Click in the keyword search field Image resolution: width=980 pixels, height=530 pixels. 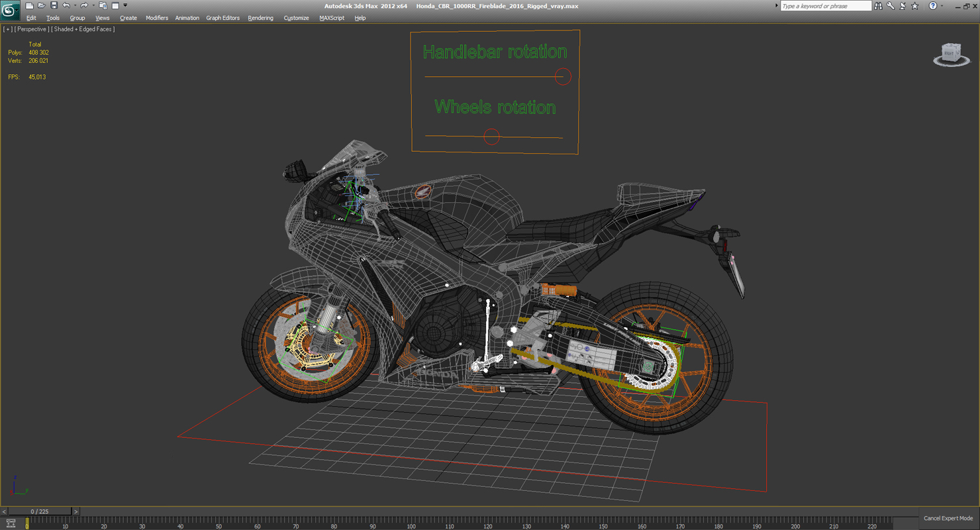[x=825, y=6]
